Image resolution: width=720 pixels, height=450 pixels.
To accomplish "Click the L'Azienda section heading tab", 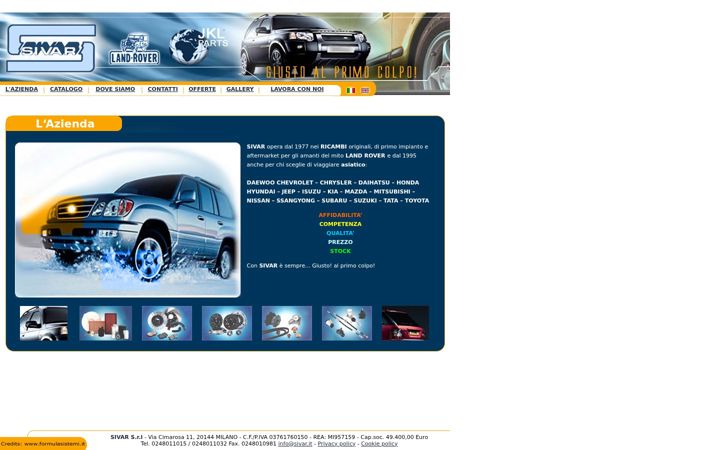I will pos(64,124).
